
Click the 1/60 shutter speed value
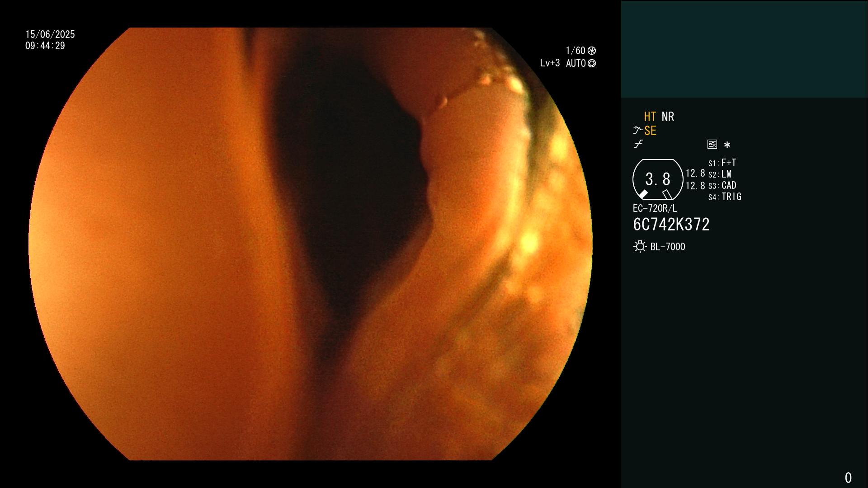576,51
